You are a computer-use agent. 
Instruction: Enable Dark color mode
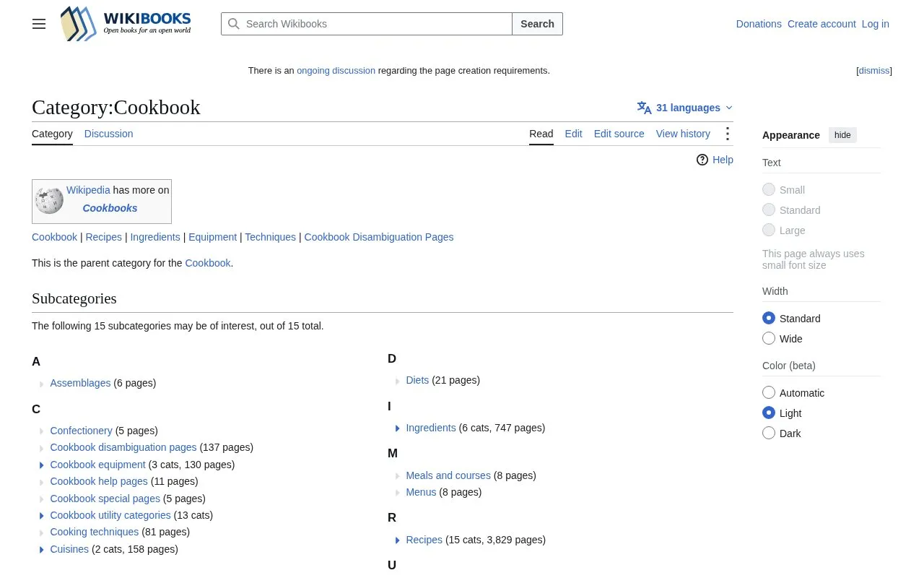769,433
